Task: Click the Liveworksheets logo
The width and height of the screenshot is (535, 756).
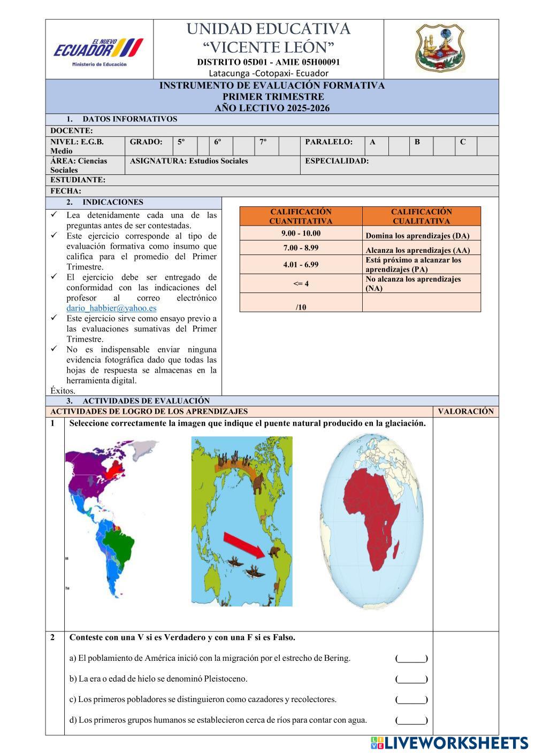Action: 448,743
